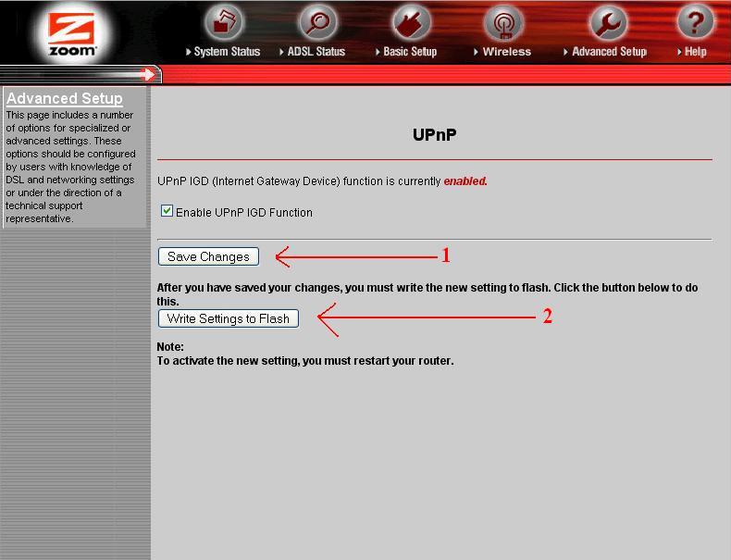The image size is (731, 560).
Task: Click the Wireless antenna icon
Action: pyautogui.click(x=503, y=22)
